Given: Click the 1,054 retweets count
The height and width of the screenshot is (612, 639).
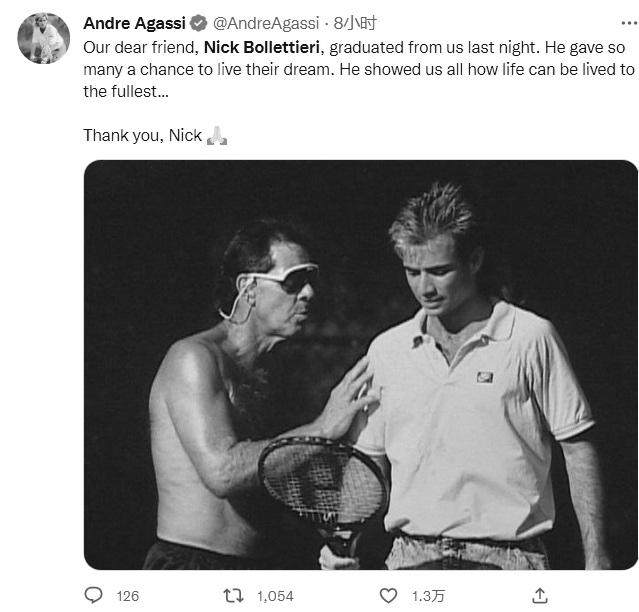Looking at the screenshot, I should coord(275,595).
